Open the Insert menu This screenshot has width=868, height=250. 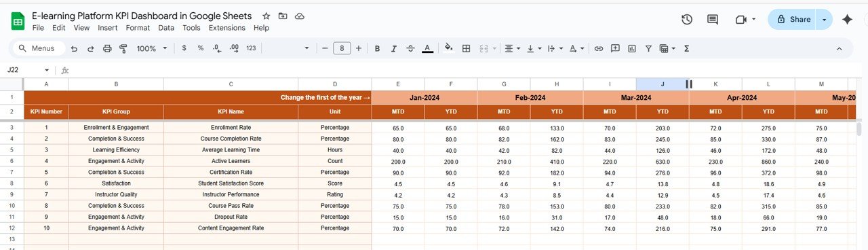(x=108, y=28)
